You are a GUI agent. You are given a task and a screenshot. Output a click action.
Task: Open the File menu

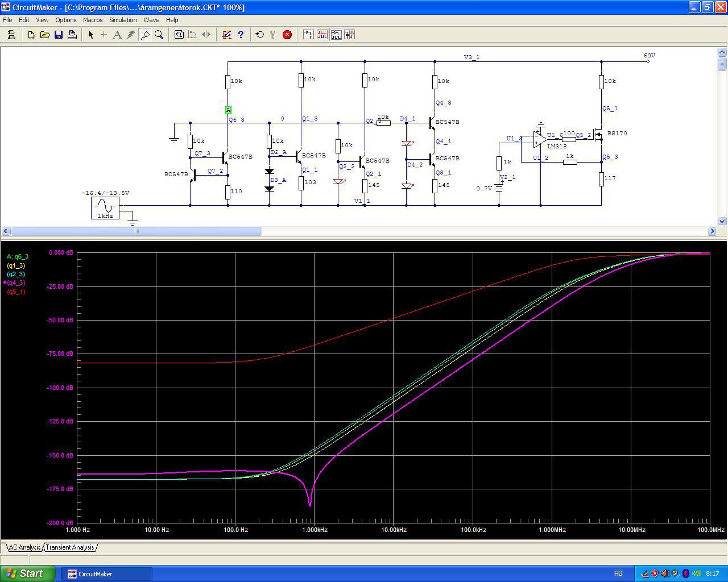click(x=7, y=20)
